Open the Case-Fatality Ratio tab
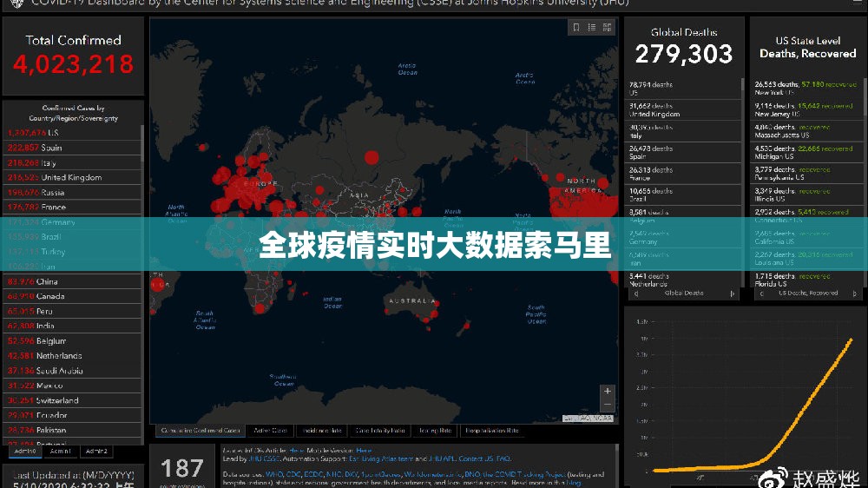 coord(380,431)
